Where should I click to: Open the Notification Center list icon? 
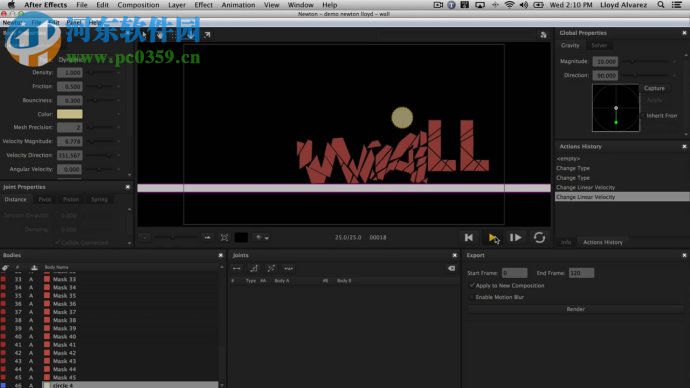point(677,5)
